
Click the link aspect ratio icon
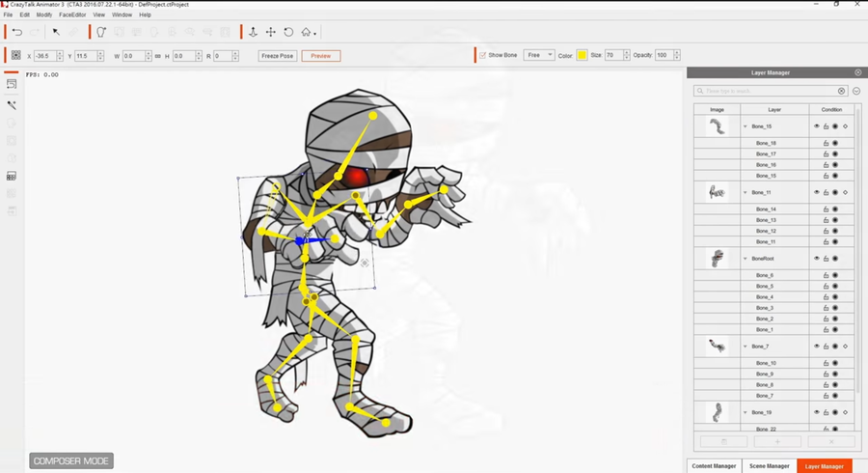158,56
